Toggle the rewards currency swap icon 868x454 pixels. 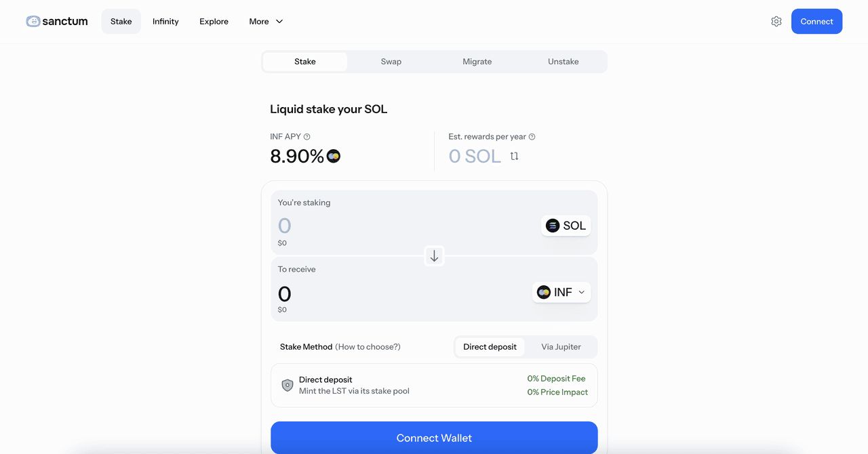(514, 157)
